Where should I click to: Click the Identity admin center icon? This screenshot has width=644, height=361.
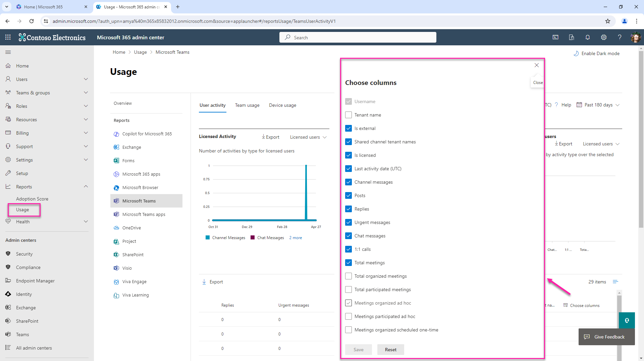[x=8, y=294]
